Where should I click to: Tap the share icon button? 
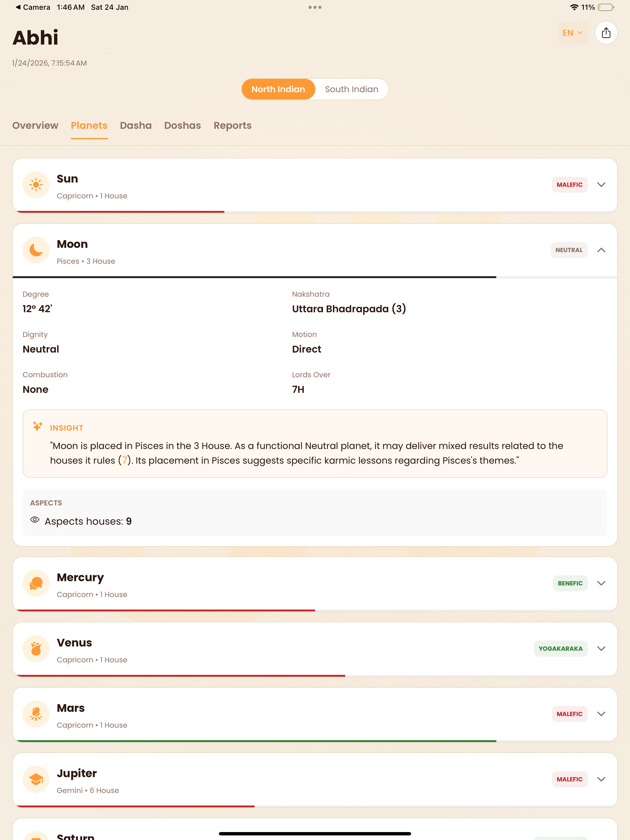[606, 33]
